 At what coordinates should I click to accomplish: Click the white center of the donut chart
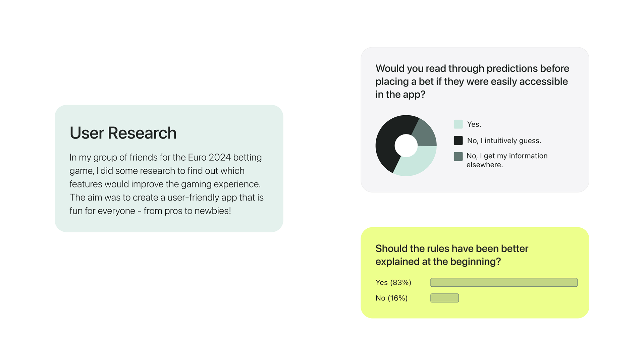click(406, 146)
